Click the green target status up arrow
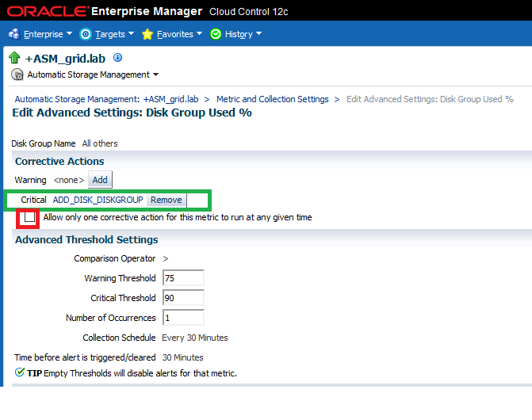Viewport: 532px width, 420px height. (x=14, y=59)
